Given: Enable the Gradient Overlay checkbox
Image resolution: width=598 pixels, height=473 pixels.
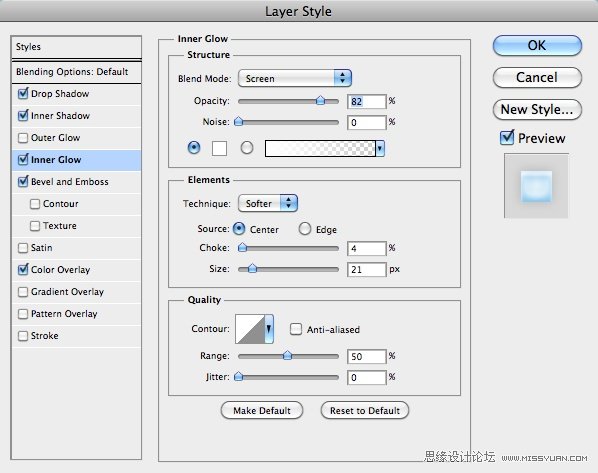Looking at the screenshot, I should [x=23, y=292].
